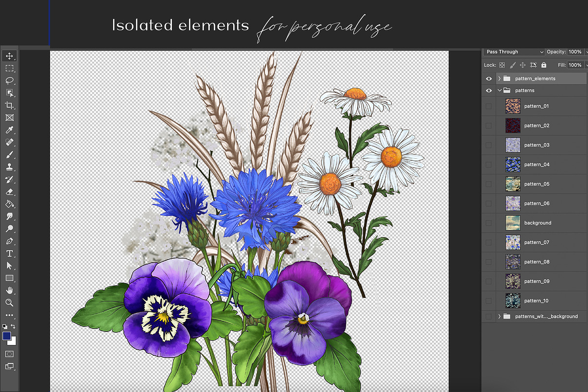This screenshot has height=392, width=588.
Task: Select the pattern_05 layer thumbnail
Action: point(513,184)
